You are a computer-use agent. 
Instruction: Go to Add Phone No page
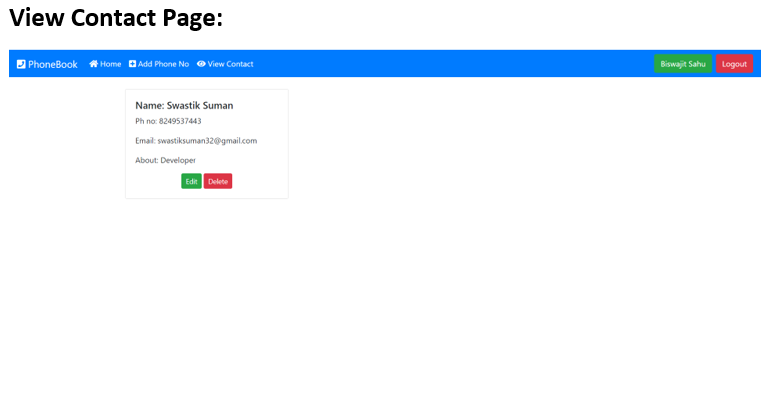click(159, 64)
